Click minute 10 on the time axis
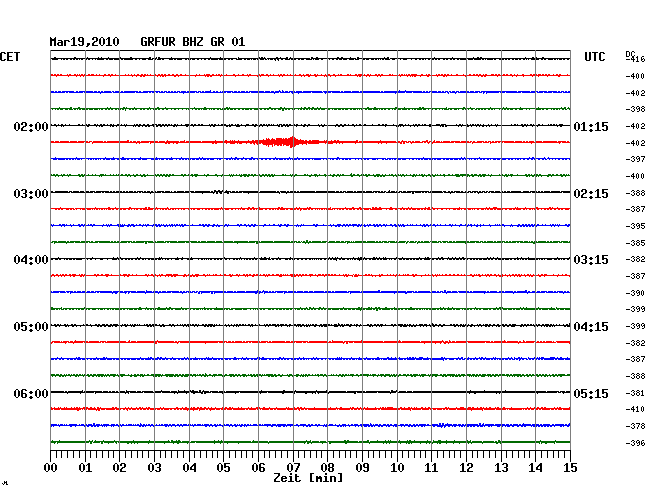650x494 pixels. click(x=397, y=467)
